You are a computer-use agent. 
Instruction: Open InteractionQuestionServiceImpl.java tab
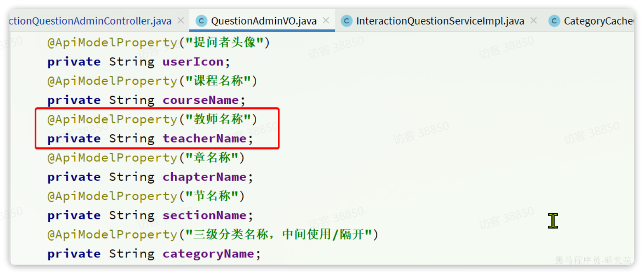[440, 21]
